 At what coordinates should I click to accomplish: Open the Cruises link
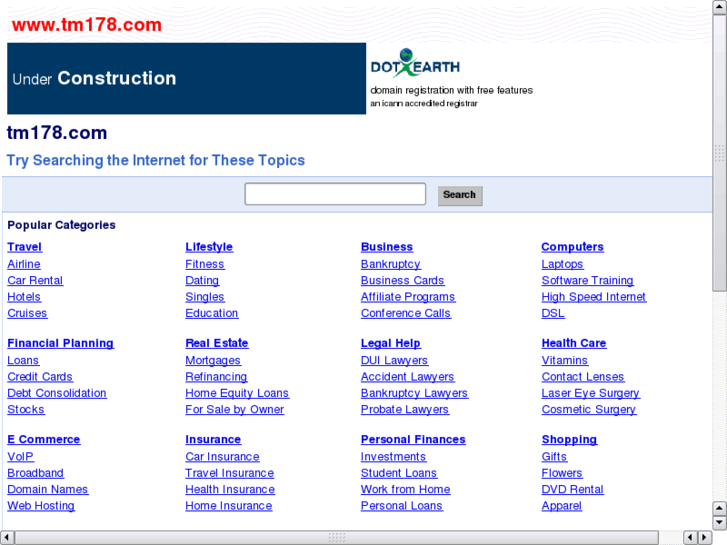(x=27, y=313)
